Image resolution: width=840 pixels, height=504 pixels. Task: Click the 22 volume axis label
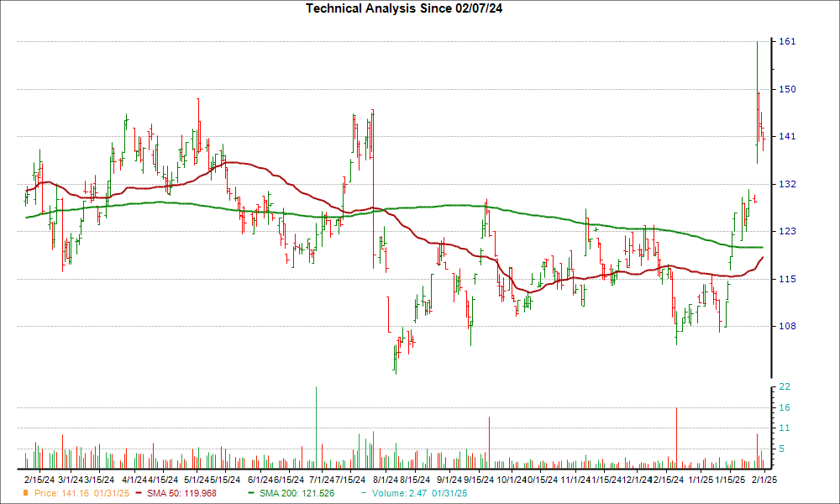point(785,386)
